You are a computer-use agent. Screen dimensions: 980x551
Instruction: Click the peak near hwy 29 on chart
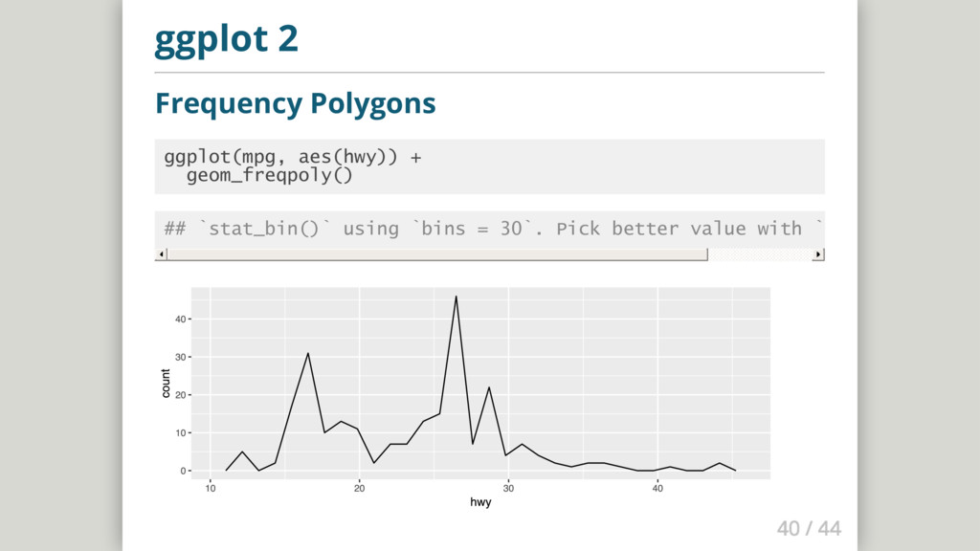pyautogui.click(x=489, y=387)
